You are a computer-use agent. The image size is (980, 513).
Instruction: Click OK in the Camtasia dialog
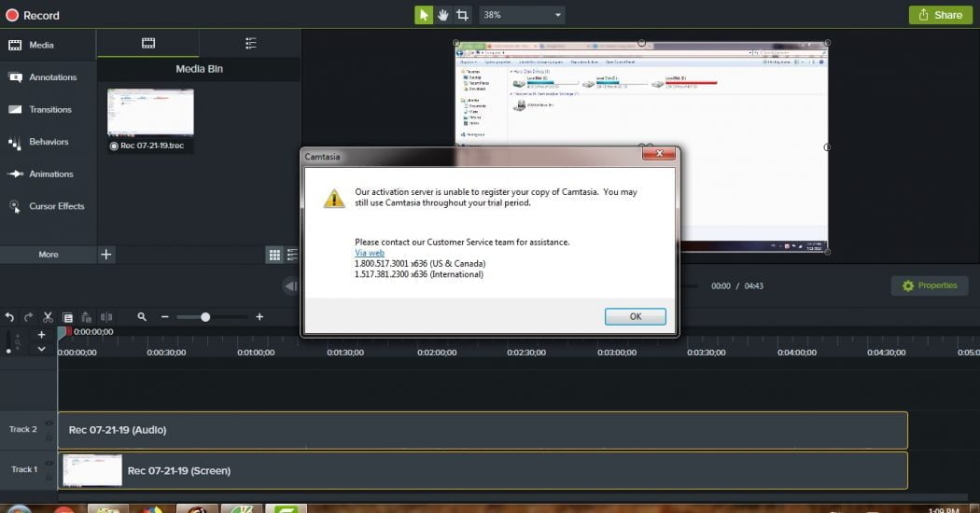coord(635,317)
